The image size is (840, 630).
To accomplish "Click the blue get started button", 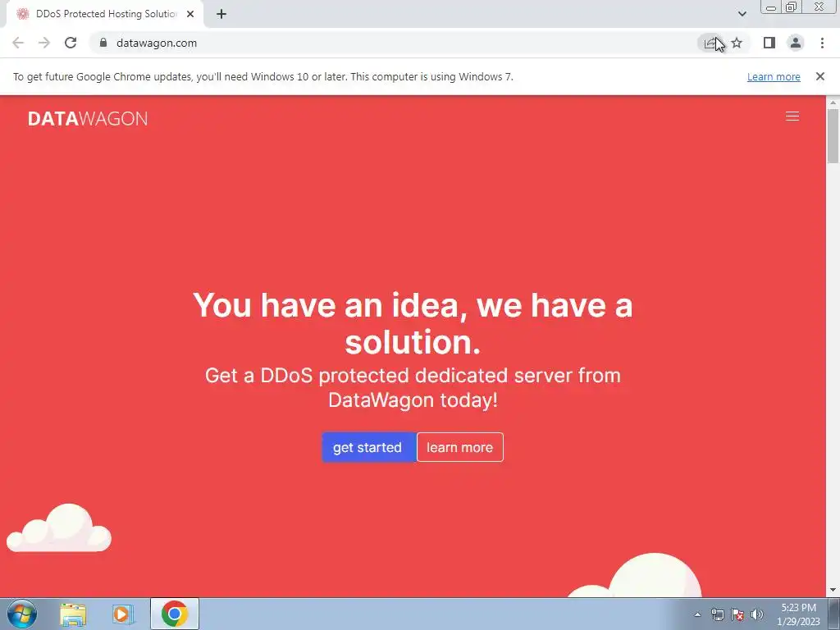I will point(368,447).
